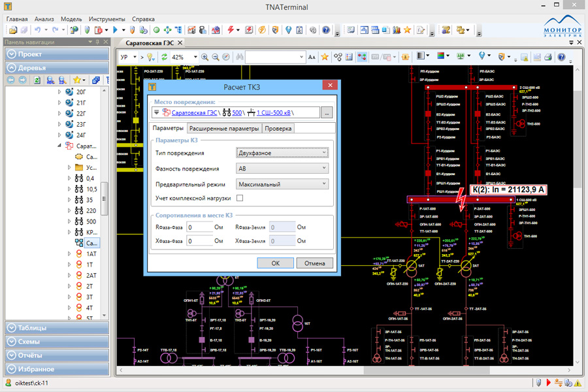Click the search by ABC name icon
The image size is (588, 392).
coord(50,80)
